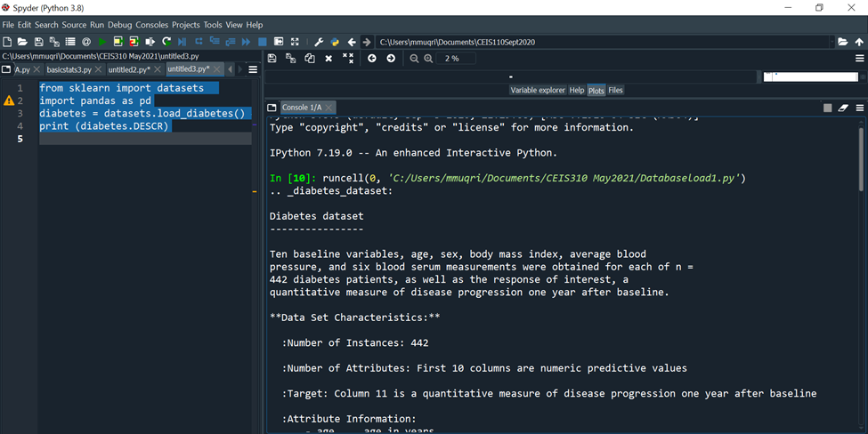This screenshot has width=868, height=434.
Task: Switch to the Files pane tab
Action: 615,90
